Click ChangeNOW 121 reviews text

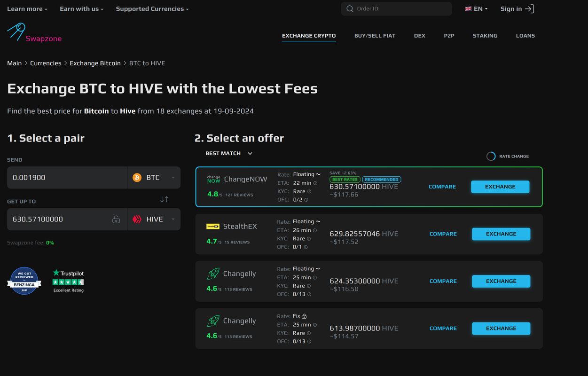click(x=239, y=195)
